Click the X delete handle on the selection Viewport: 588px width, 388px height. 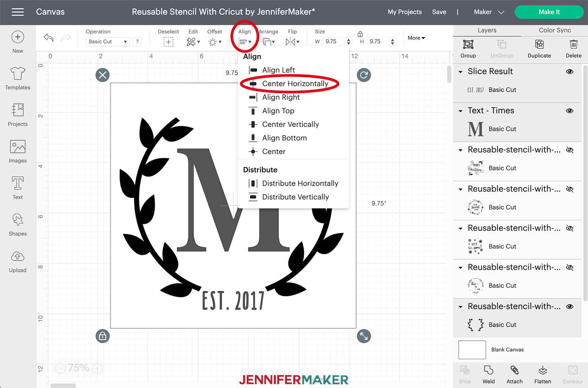[102, 75]
